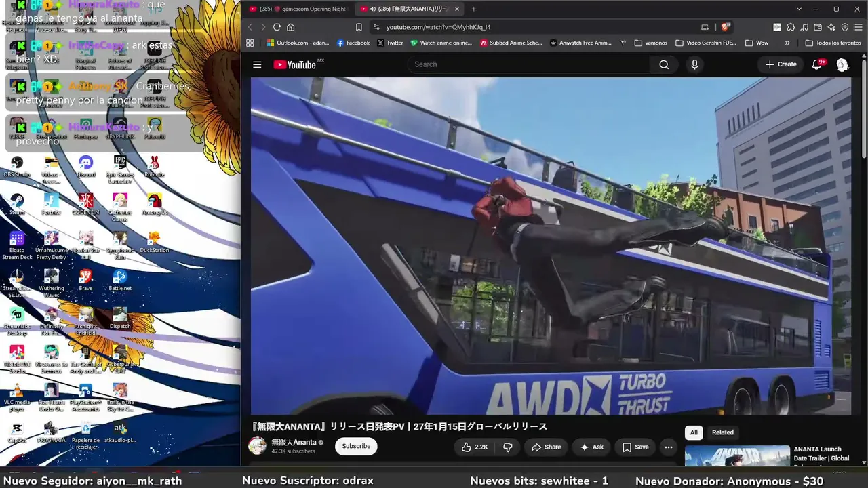Select the CapCut desktop icon
Screen dimensions: 868x488
point(17,432)
